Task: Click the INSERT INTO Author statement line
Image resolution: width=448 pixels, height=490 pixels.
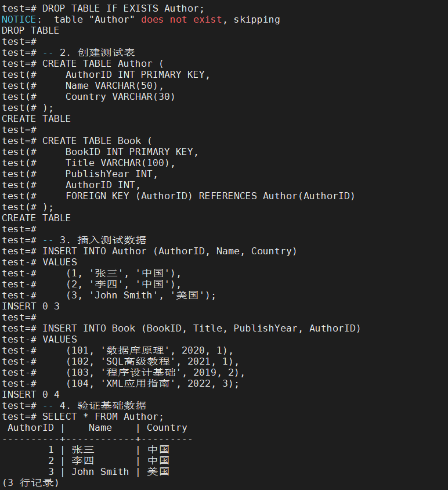Action: pyautogui.click(x=169, y=251)
